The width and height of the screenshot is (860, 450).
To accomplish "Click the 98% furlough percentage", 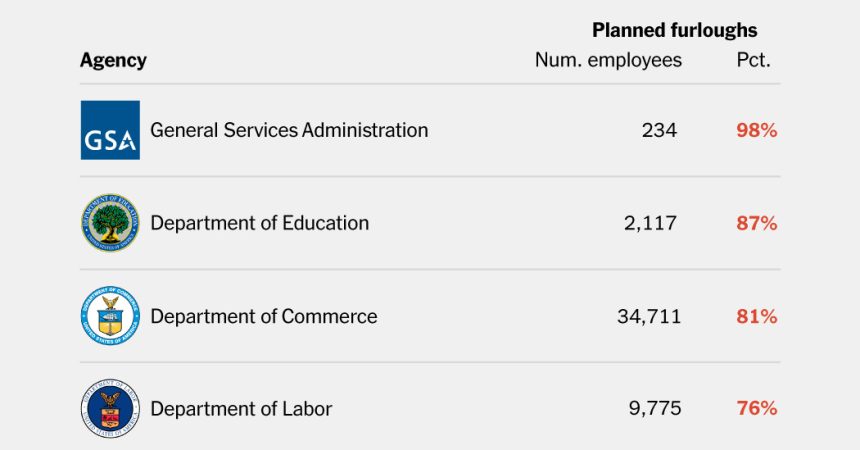I will click(756, 130).
